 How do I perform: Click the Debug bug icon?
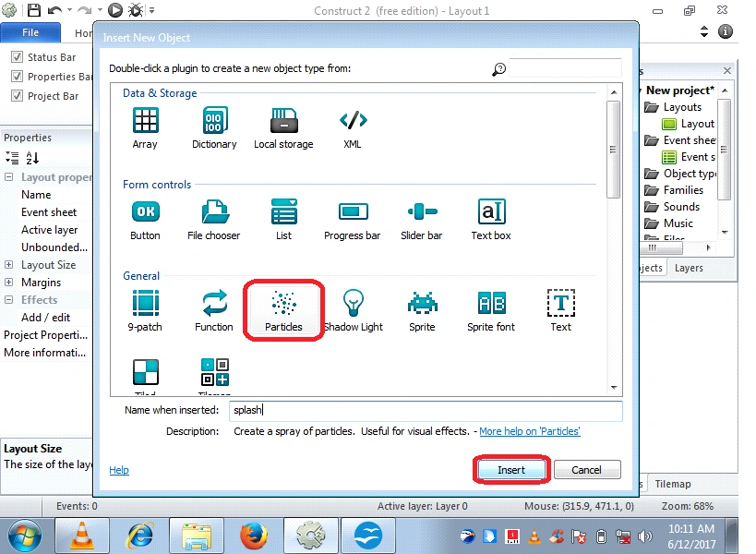click(136, 10)
